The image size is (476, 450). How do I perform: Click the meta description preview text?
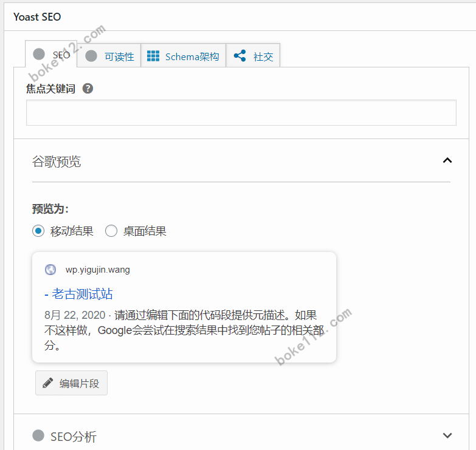[184, 330]
